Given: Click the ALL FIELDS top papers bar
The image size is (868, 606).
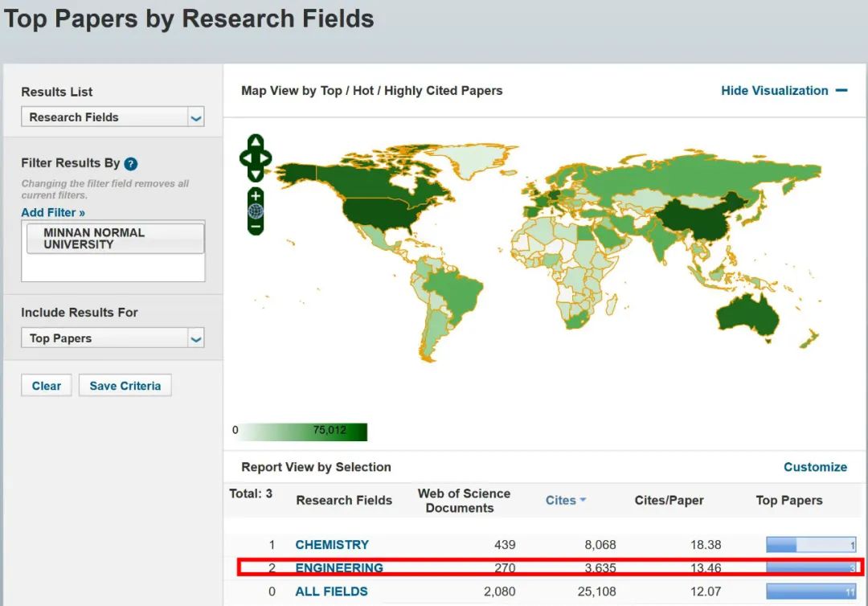Looking at the screenshot, I should tap(810, 592).
